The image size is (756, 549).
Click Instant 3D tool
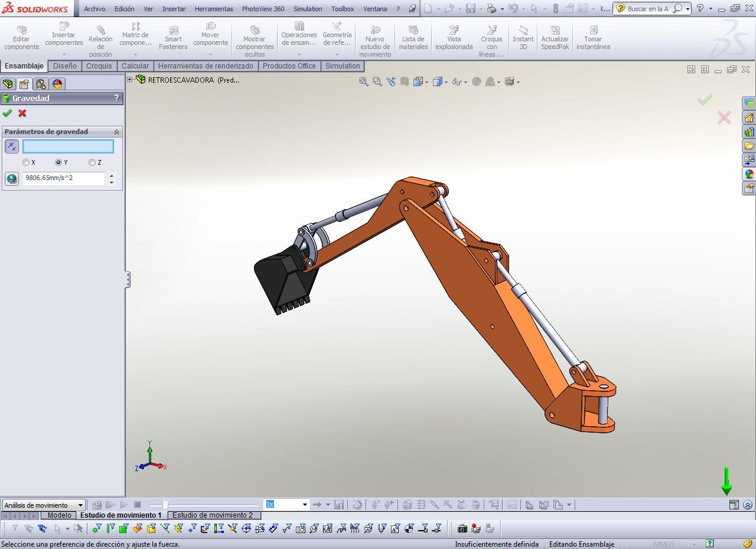pos(523,38)
